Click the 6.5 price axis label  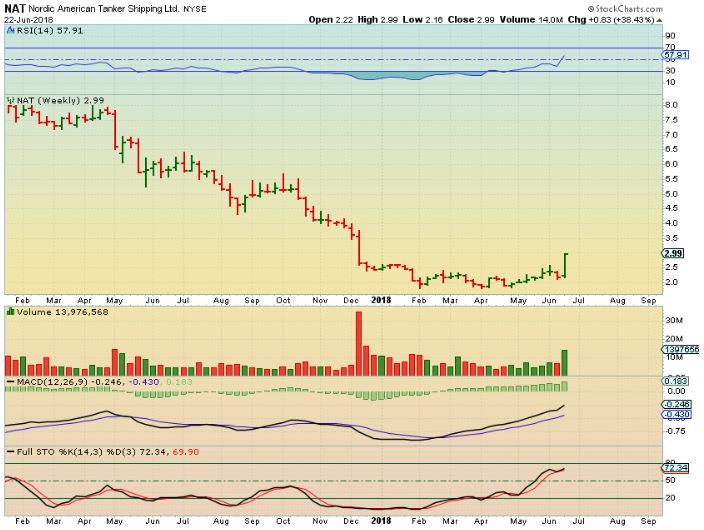click(x=672, y=149)
